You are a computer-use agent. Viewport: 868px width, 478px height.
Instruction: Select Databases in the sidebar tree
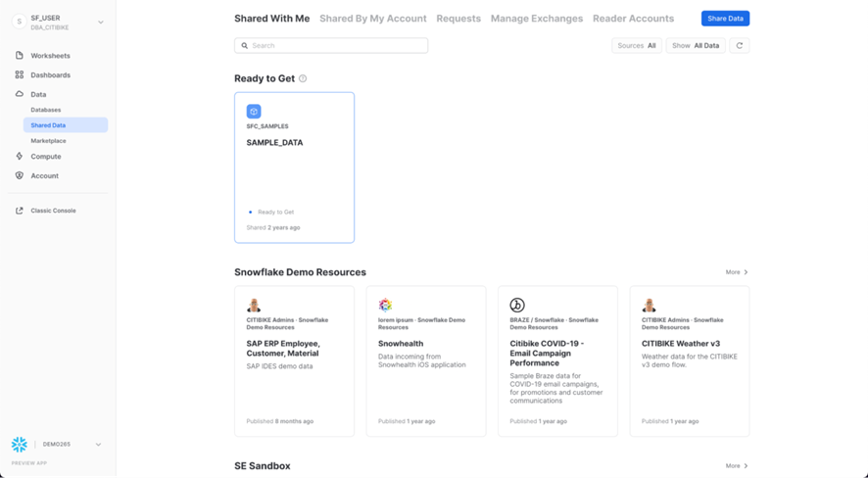[x=46, y=110]
